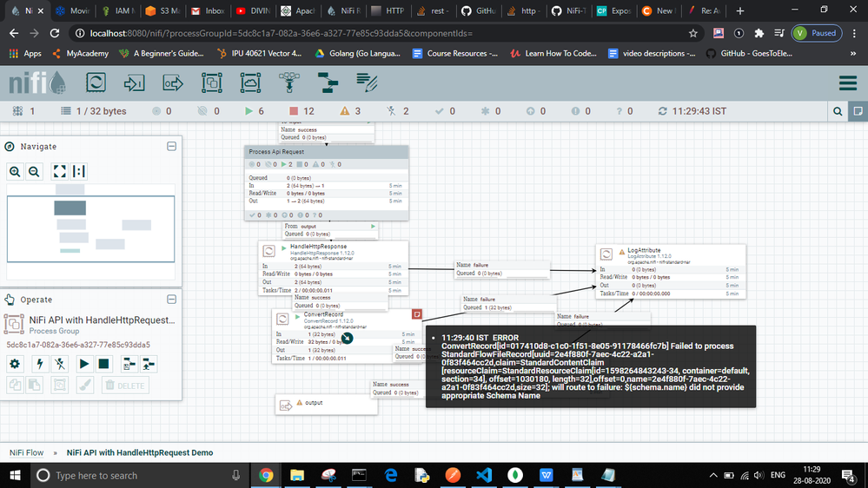Add a Processor from the toolbar
This screenshot has height=488, width=868.
(96, 83)
